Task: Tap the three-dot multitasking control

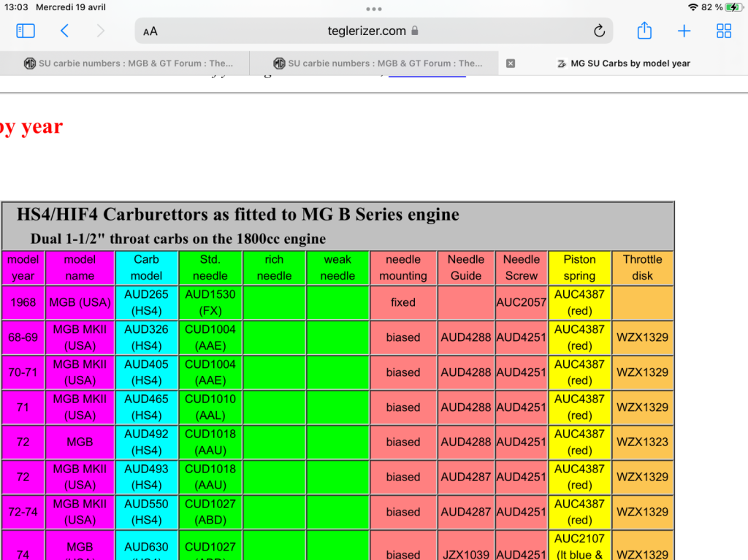Action: click(x=374, y=9)
